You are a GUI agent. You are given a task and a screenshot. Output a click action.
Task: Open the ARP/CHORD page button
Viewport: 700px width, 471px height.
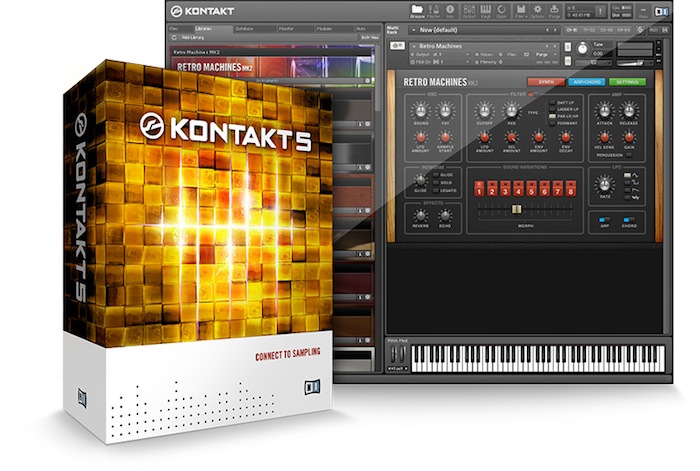587,82
